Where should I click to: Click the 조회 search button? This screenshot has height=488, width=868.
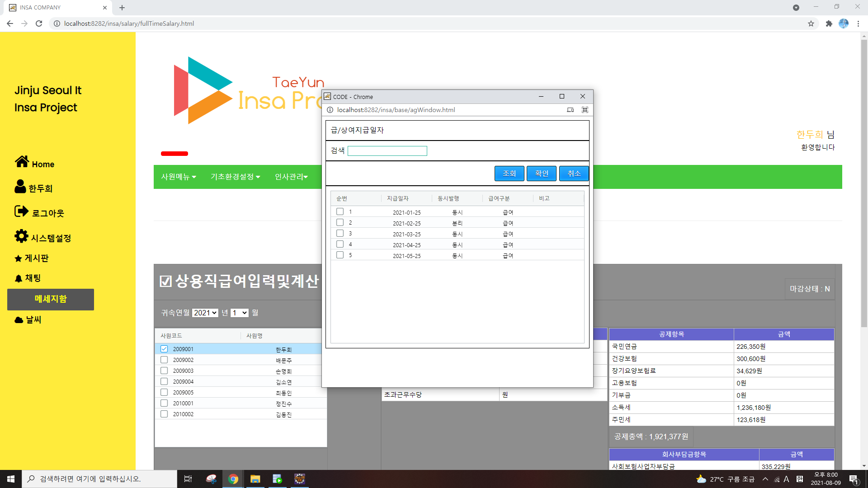509,174
